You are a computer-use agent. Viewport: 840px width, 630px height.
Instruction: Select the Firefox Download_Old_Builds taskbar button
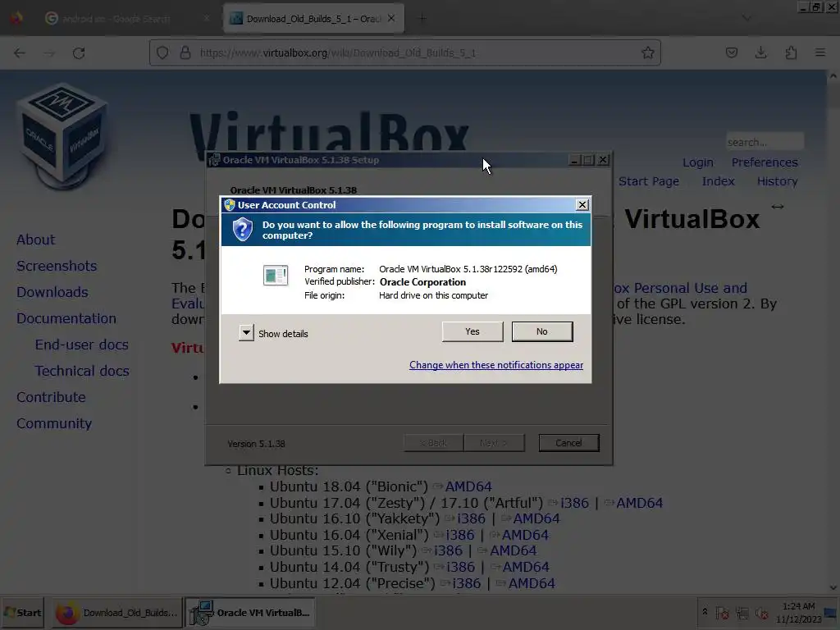coord(116,612)
